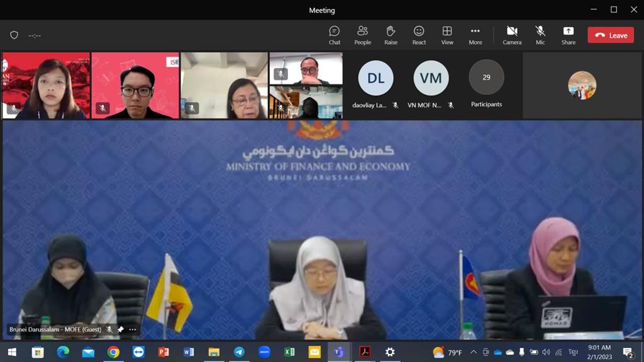Click the Microsoft Teams taskbar icon
This screenshot has width=644, height=362.
(340, 352)
